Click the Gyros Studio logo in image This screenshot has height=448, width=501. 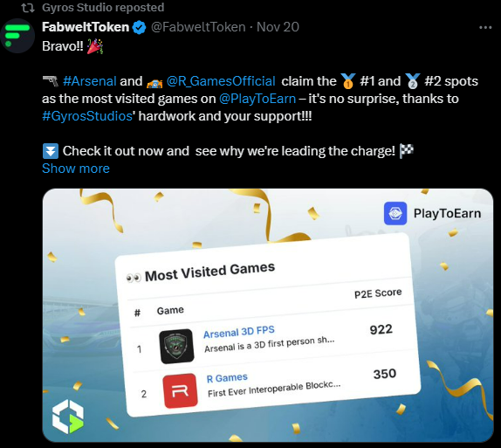[68, 417]
